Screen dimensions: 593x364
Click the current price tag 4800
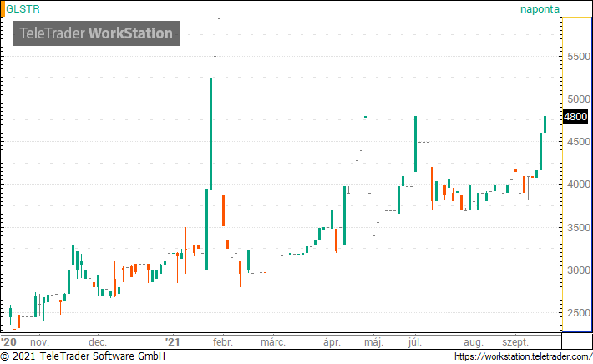575,116
